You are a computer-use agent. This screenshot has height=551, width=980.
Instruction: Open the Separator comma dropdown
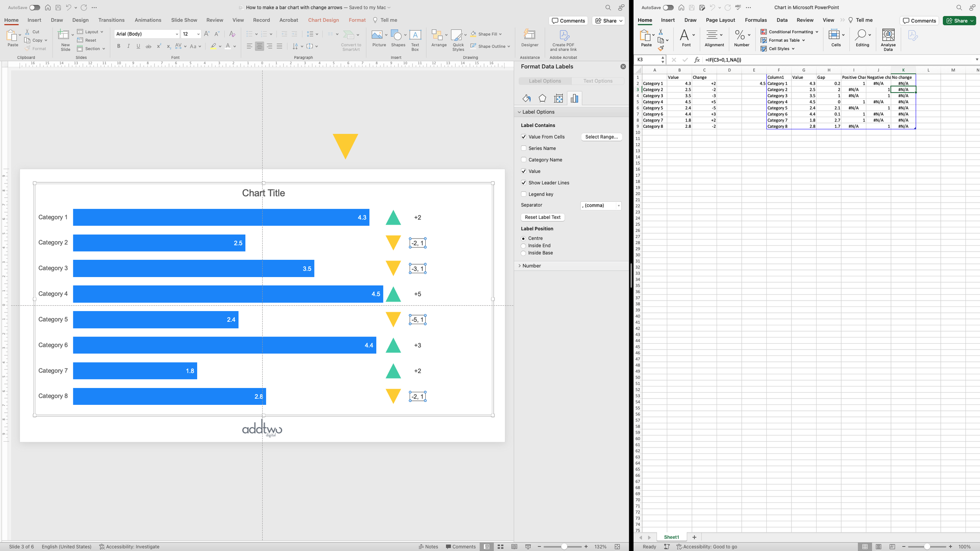tap(601, 205)
